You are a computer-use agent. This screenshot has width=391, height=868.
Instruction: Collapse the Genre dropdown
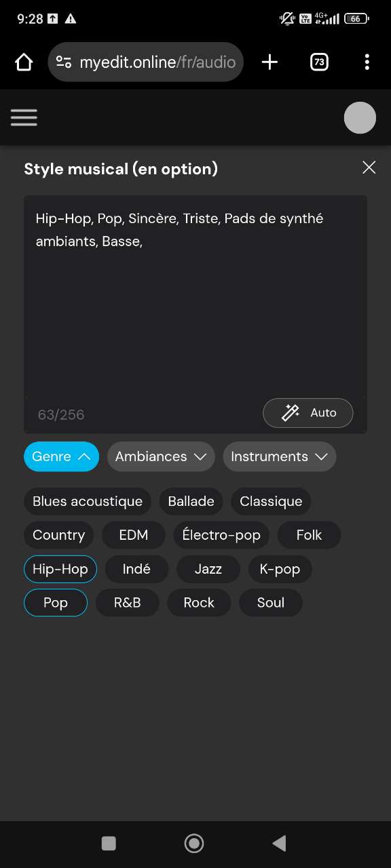point(61,456)
